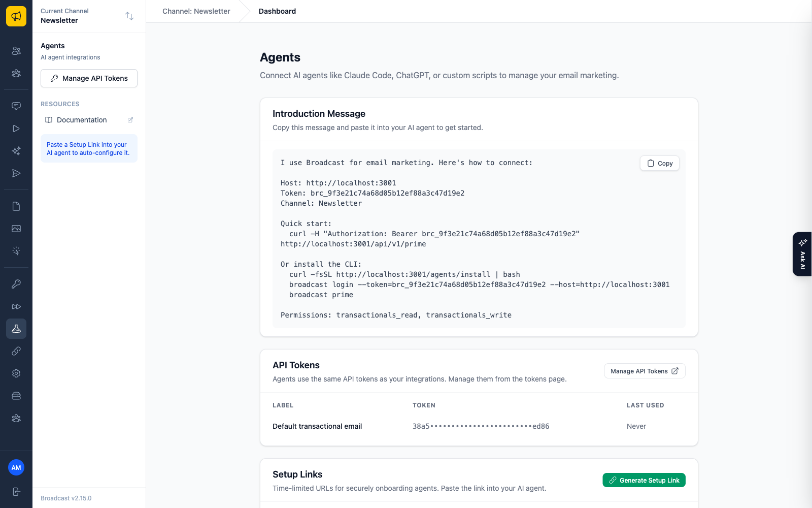Click the API Tokens card heading
The width and height of the screenshot is (812, 508).
pos(296,365)
